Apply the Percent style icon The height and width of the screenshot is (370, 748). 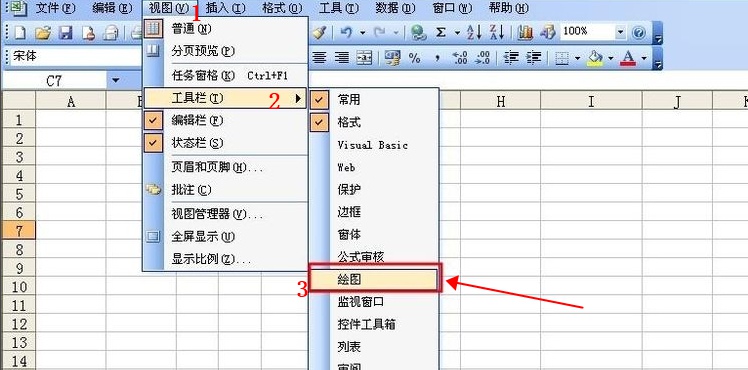pos(415,58)
